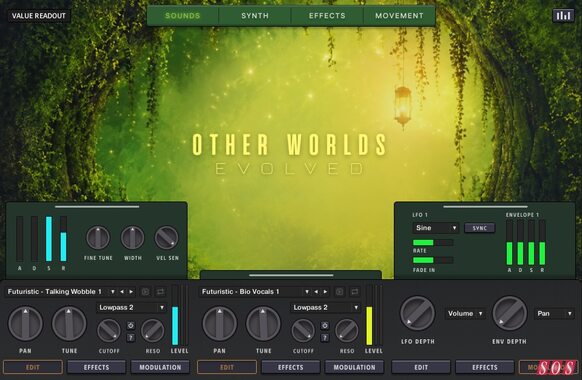The width and height of the screenshot is (582, 380).
Task: Click the CUTOFF knob of Talking Wobble layer
Action: point(109,331)
